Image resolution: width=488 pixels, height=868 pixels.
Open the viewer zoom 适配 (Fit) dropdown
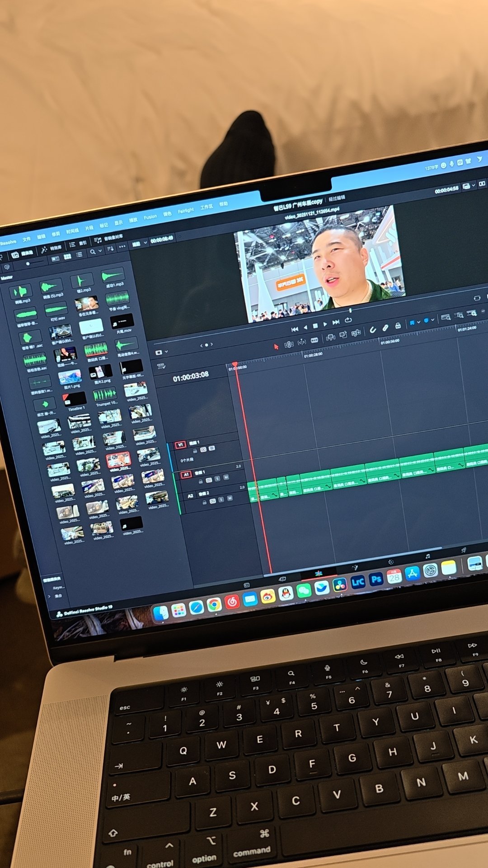(x=139, y=244)
